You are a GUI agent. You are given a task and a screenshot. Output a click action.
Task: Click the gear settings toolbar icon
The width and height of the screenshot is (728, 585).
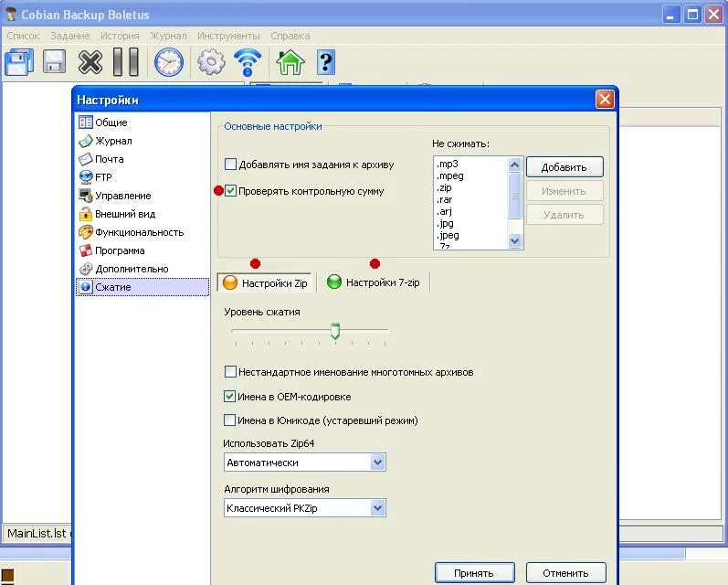tap(211, 62)
